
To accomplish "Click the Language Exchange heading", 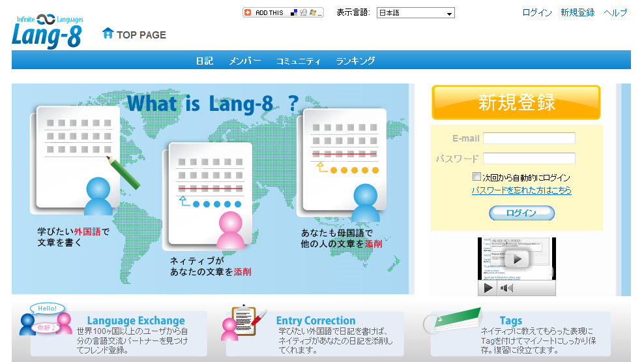I will [136, 320].
